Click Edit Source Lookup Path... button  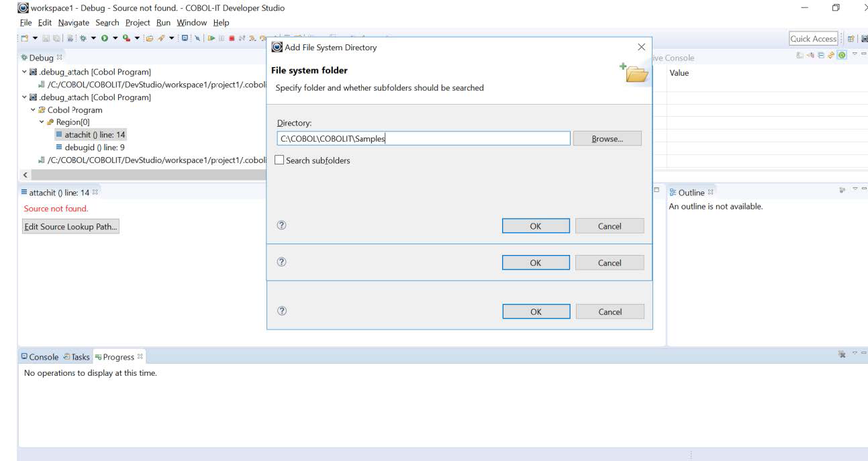pyautogui.click(x=71, y=227)
